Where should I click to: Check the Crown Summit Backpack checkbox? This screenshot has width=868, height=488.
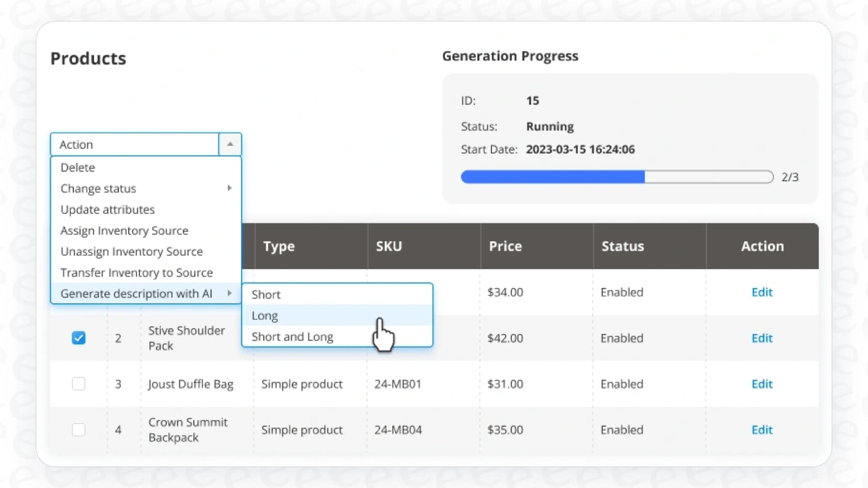pos(79,430)
